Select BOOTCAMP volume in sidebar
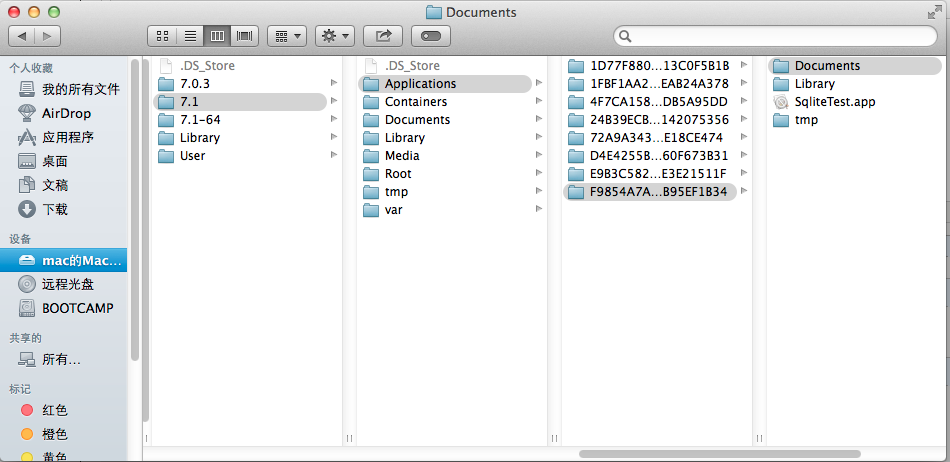This screenshot has width=950, height=462. pos(64,308)
